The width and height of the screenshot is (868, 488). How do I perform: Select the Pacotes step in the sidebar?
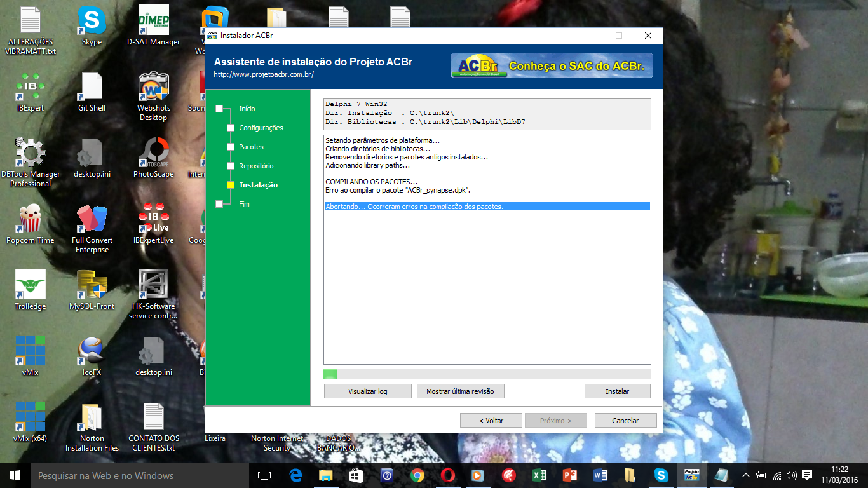click(x=251, y=147)
